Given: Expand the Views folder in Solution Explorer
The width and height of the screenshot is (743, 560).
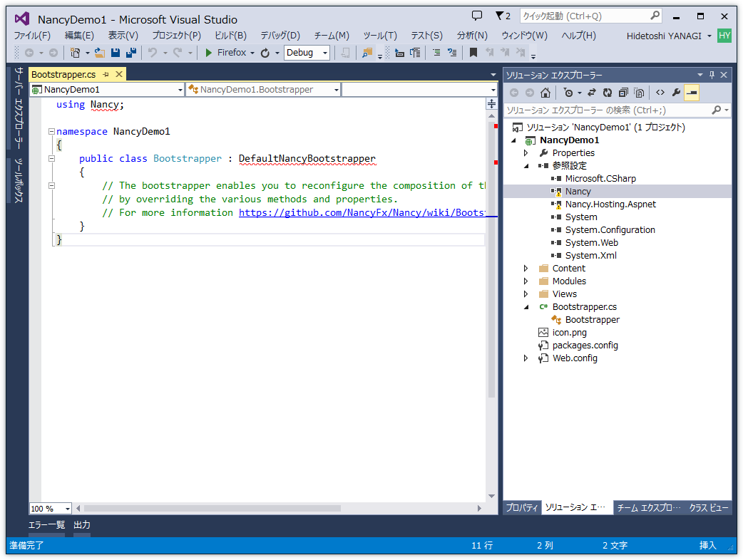Looking at the screenshot, I should coord(526,294).
